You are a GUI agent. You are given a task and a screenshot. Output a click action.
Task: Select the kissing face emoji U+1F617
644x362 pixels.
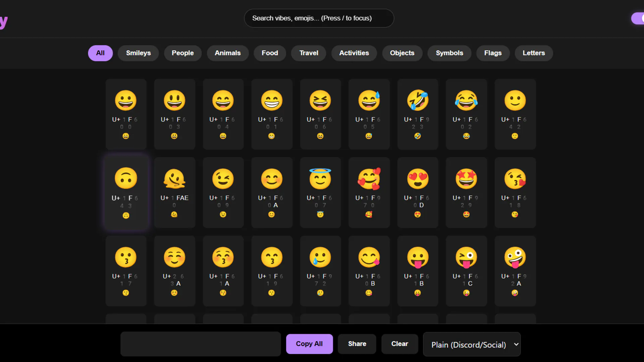click(126, 271)
